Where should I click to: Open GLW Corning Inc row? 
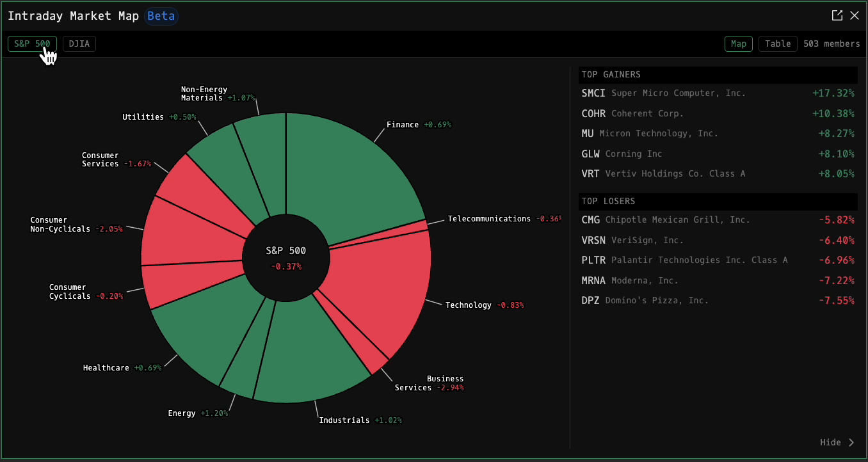(718, 154)
